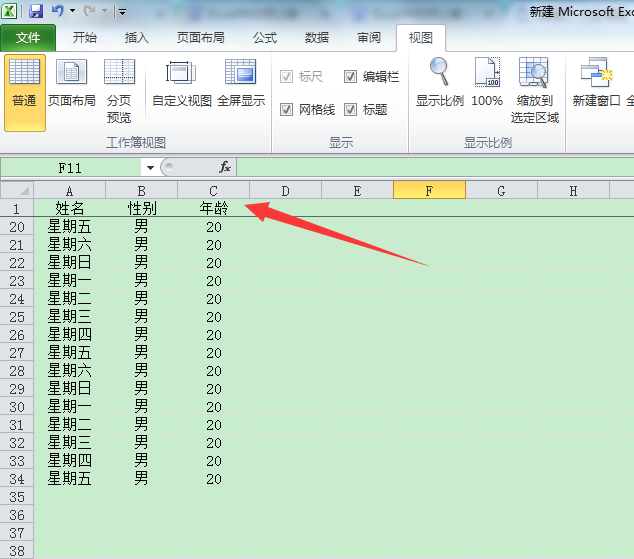Open the undo history dropdown arrow
The height and width of the screenshot is (559, 634).
click(x=73, y=11)
